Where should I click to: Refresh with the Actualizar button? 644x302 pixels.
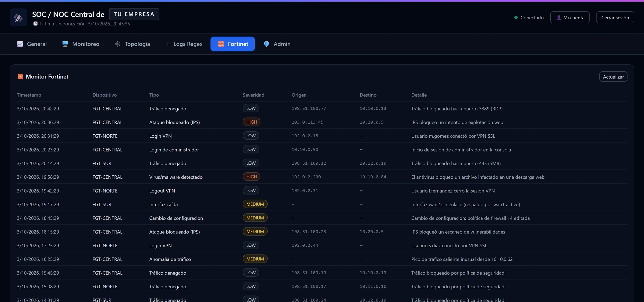pyautogui.click(x=613, y=77)
